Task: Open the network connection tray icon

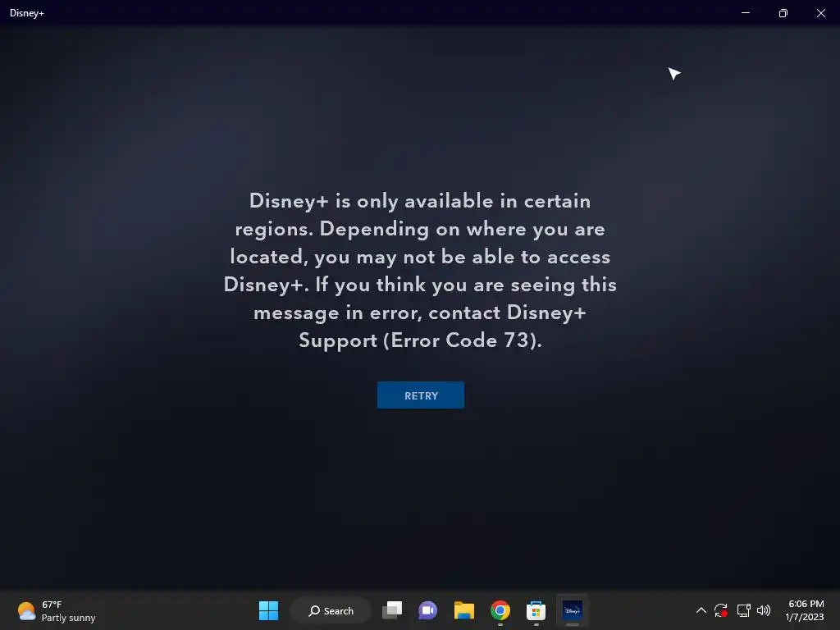Action: tap(743, 610)
